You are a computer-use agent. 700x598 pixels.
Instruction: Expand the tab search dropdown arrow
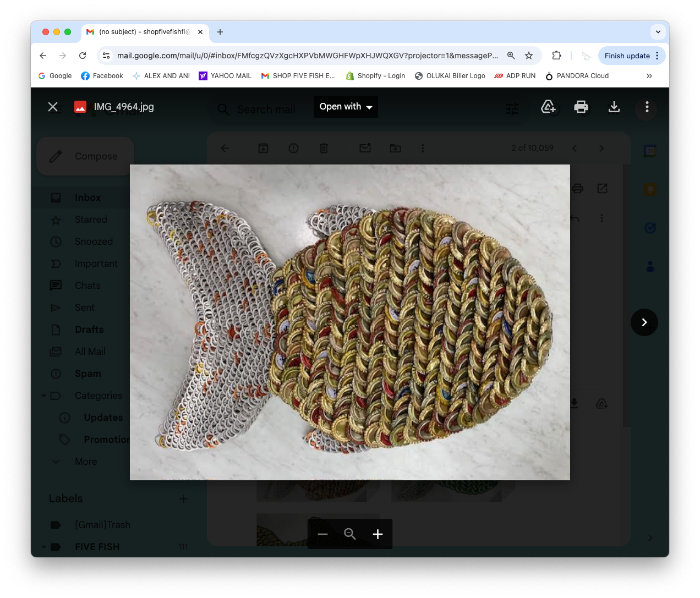click(658, 32)
